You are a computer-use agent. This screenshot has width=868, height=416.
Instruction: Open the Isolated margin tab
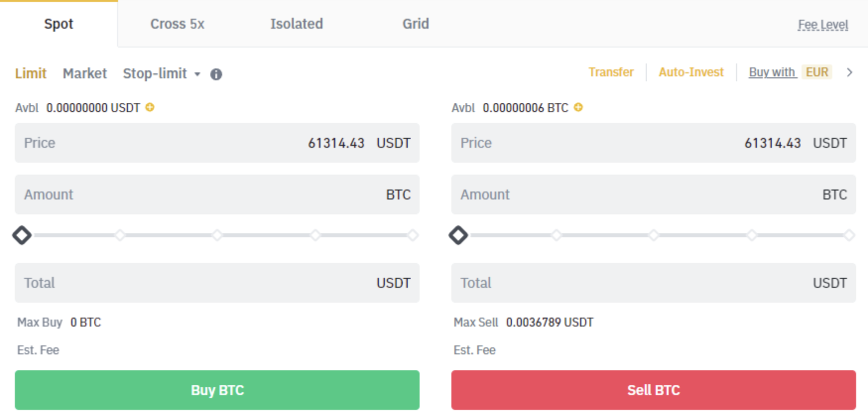296,24
